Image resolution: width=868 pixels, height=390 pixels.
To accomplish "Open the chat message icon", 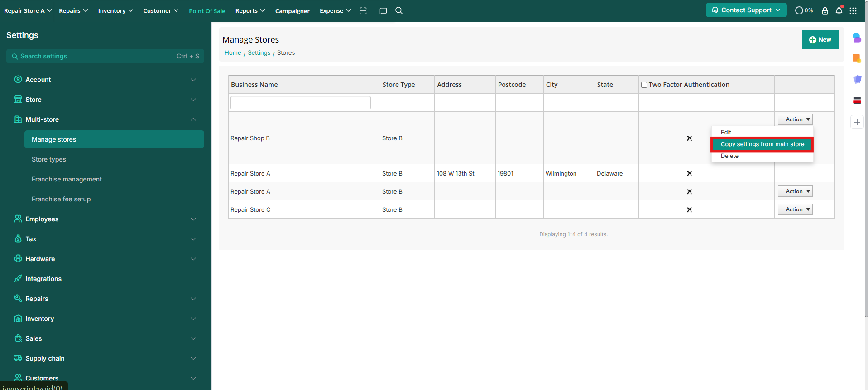I will (383, 11).
